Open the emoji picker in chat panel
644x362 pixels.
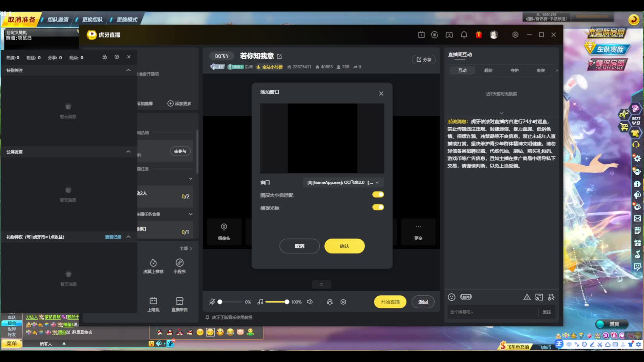coord(451,297)
